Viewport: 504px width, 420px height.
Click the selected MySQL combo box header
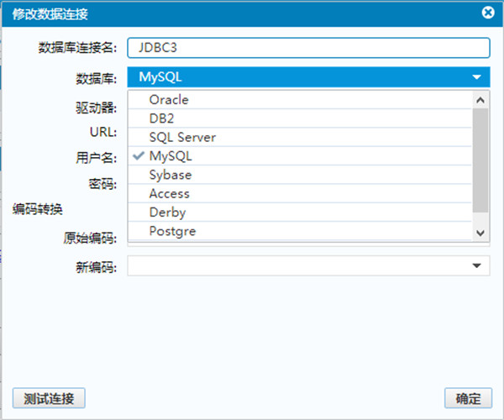tap(298, 78)
